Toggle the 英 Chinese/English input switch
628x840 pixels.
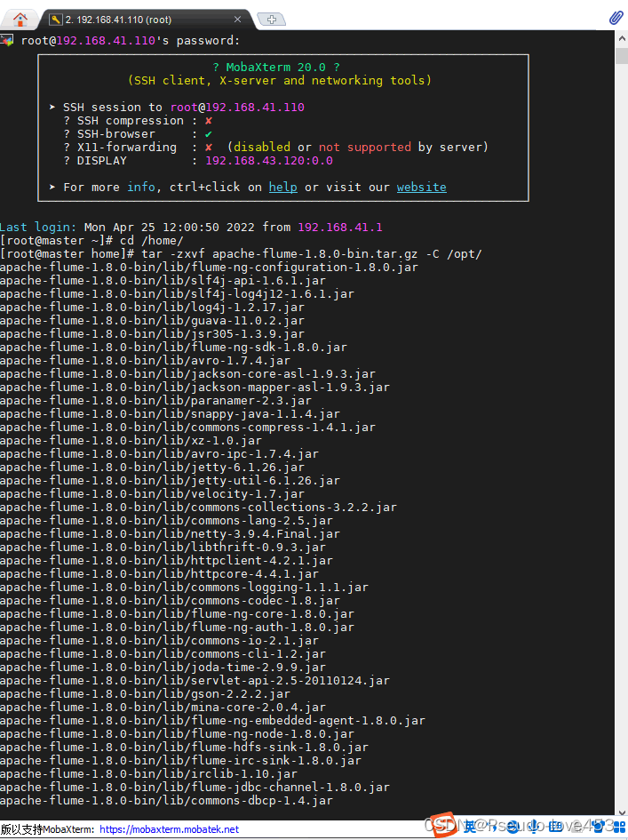(x=468, y=828)
